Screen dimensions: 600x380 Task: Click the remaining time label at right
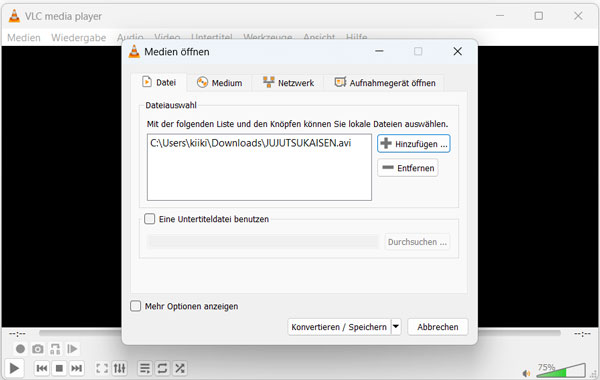click(582, 334)
